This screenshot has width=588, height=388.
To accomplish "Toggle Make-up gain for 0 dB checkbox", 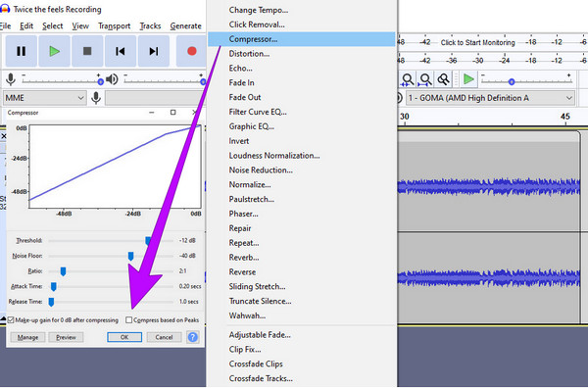I will point(11,319).
